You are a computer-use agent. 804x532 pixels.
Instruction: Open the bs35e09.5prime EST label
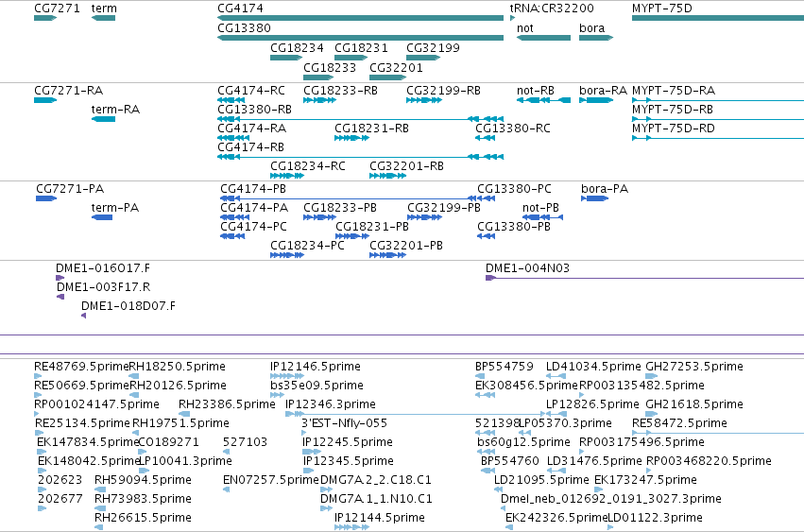click(316, 386)
